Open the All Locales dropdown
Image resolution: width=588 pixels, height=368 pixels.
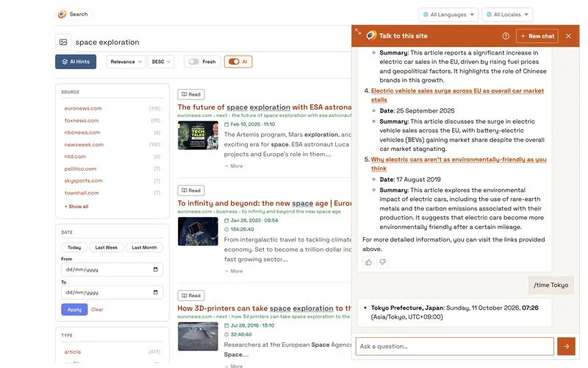(507, 15)
